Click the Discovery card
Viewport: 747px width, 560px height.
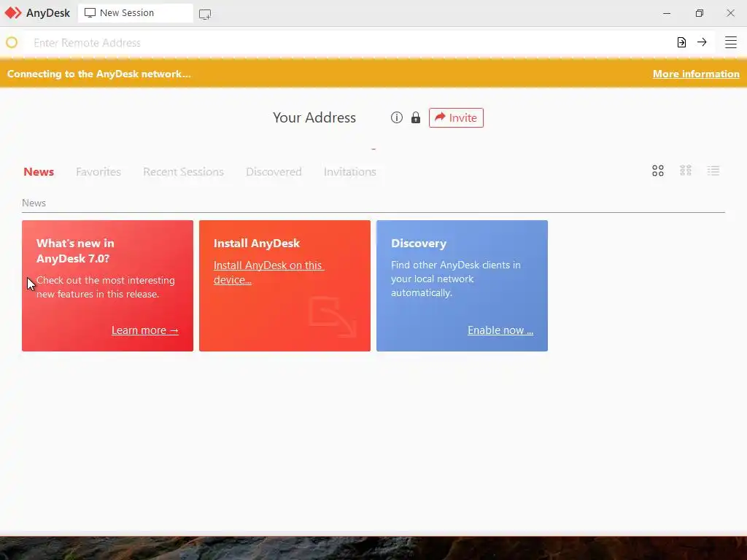point(462,286)
